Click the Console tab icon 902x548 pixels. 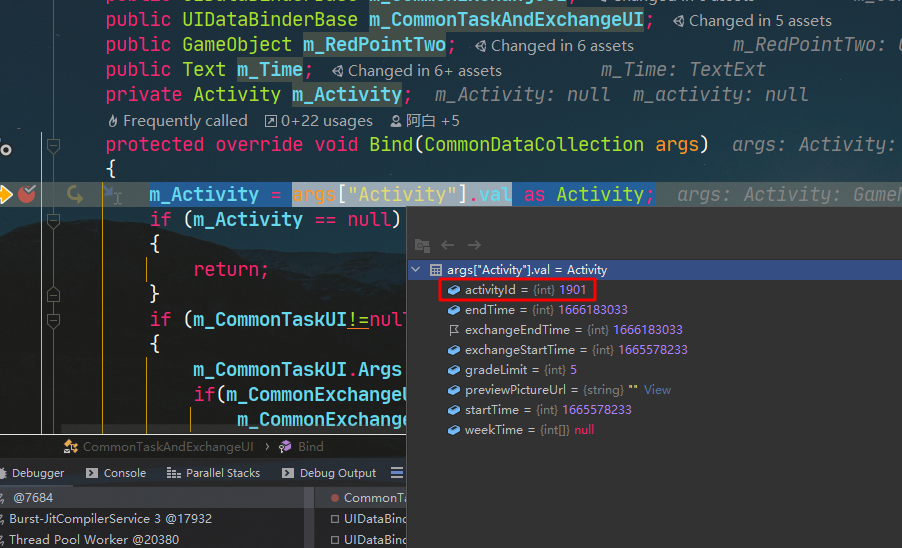pyautogui.click(x=91, y=473)
